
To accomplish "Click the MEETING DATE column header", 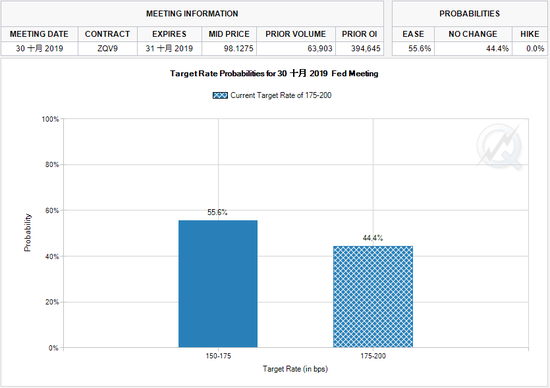I will click(39, 34).
